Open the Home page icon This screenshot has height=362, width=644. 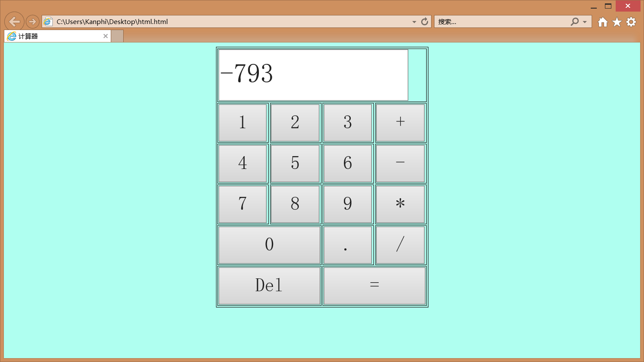coord(603,22)
